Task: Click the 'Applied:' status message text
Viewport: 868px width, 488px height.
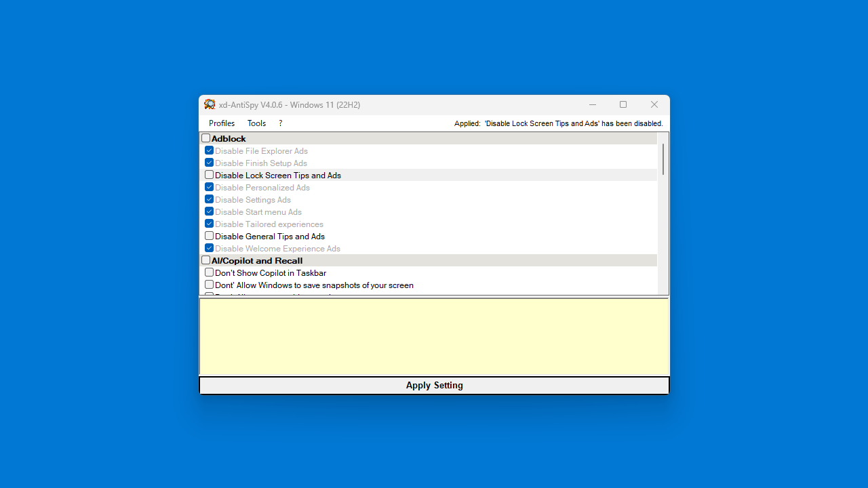Action: (x=559, y=123)
